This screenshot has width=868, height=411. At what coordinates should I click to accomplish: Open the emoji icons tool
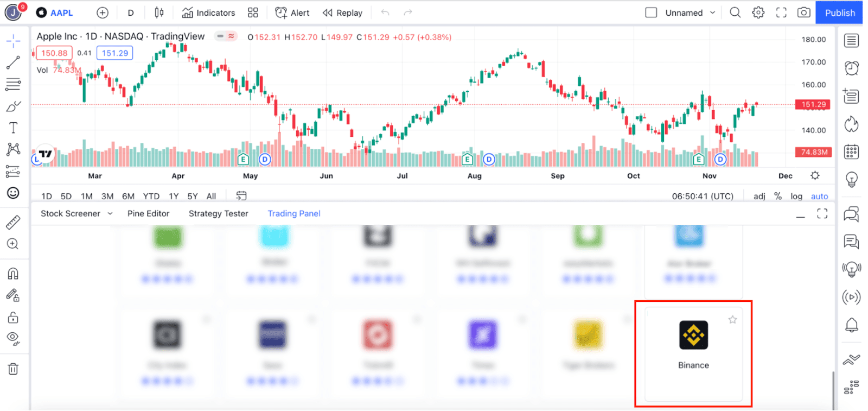click(13, 193)
